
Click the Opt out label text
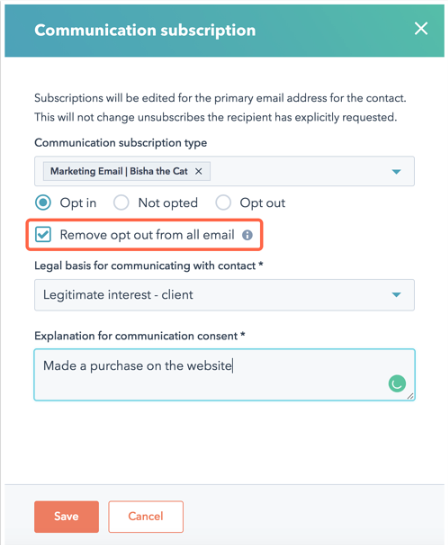coord(262,203)
